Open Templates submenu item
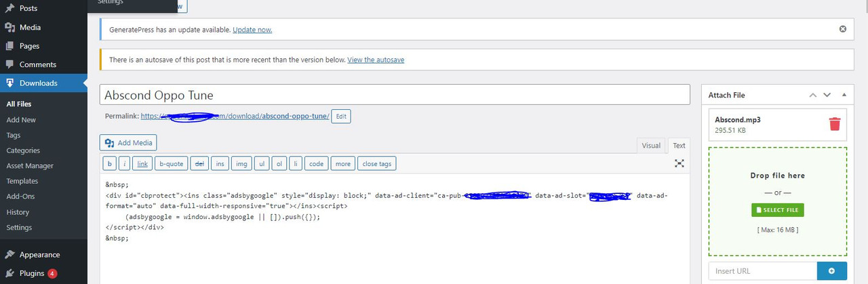Image resolution: width=868 pixels, height=284 pixels. click(x=22, y=181)
